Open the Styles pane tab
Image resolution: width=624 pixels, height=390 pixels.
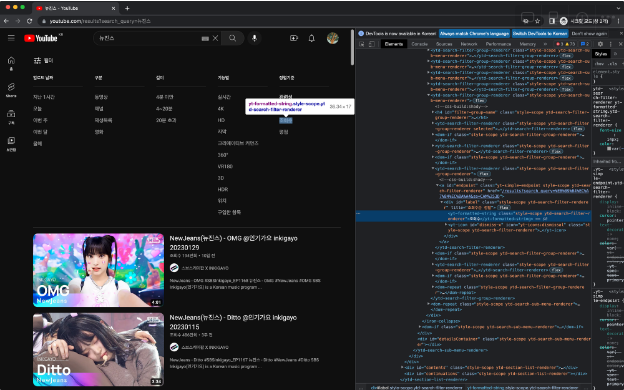[x=601, y=54]
